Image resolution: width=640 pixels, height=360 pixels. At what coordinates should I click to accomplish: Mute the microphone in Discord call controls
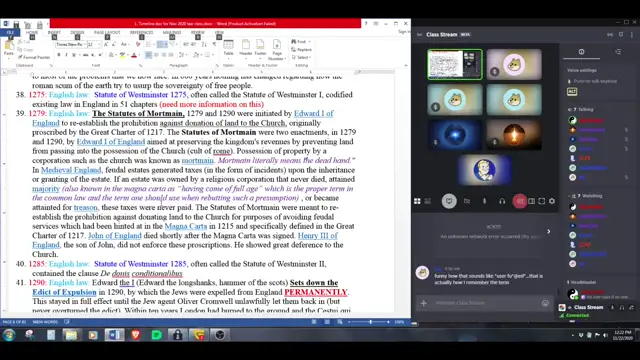(x=484, y=201)
